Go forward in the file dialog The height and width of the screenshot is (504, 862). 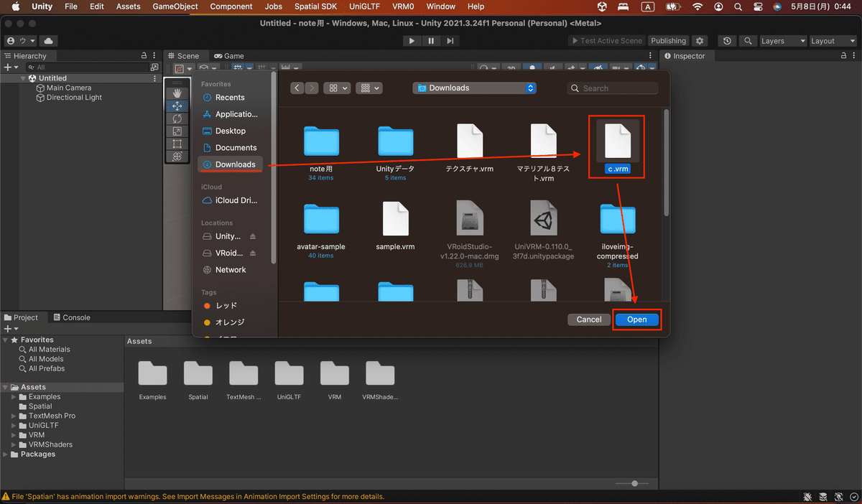[x=312, y=88]
